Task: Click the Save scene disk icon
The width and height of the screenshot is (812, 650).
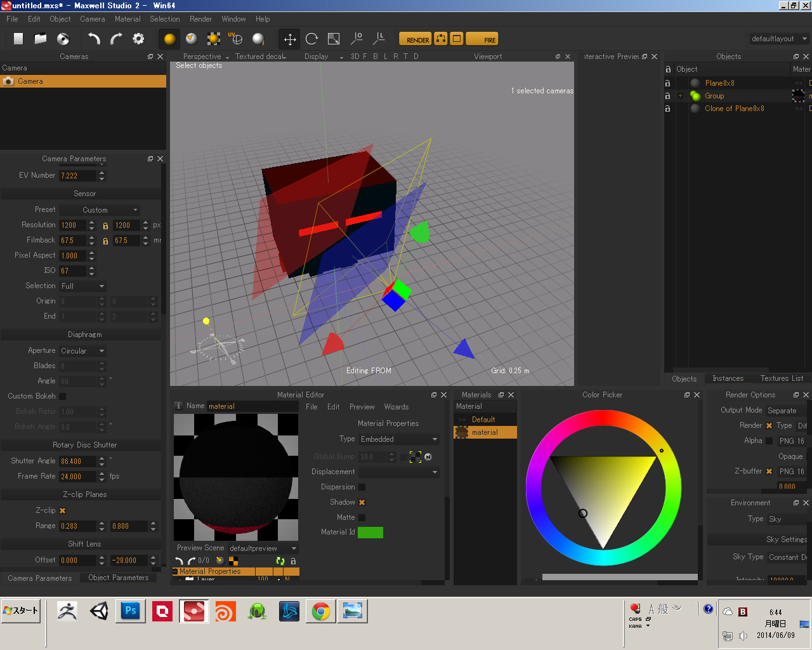Action: point(63,39)
